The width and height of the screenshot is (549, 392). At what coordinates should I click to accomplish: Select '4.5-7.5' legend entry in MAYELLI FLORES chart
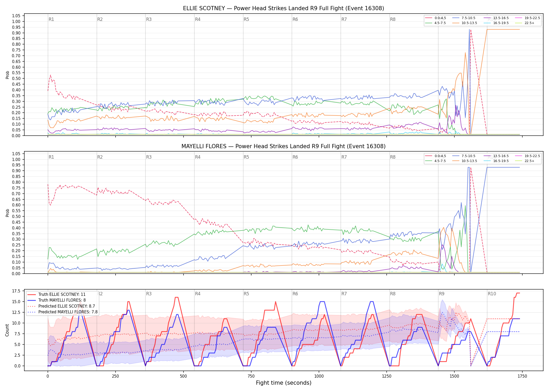pos(436,161)
